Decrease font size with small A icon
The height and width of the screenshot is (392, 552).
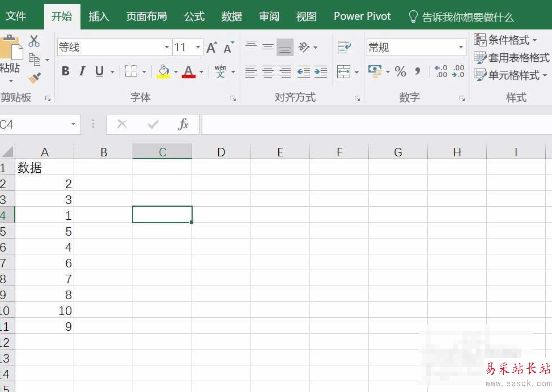coord(229,48)
